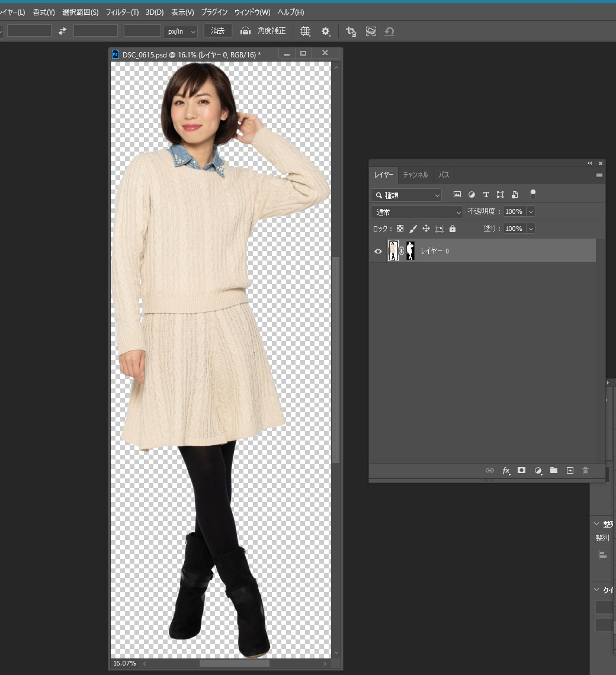616x675 pixels.
Task: Click the swap width and height arrows
Action: 62,31
